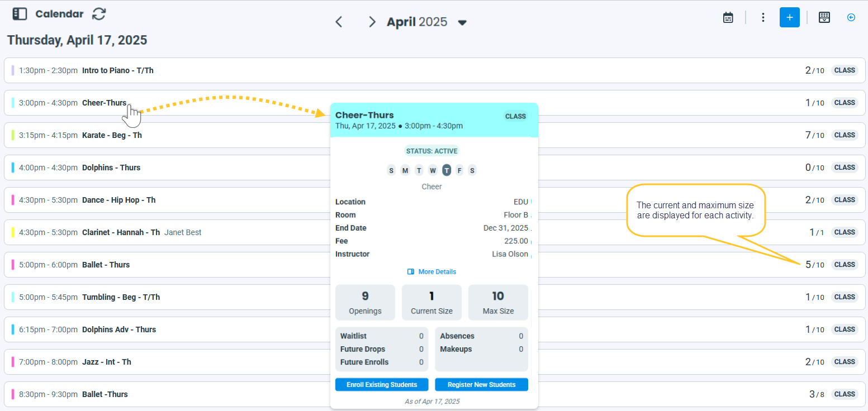Click the 2/10 size on Intro to Piano row
The height and width of the screenshot is (411, 868).
pos(814,70)
